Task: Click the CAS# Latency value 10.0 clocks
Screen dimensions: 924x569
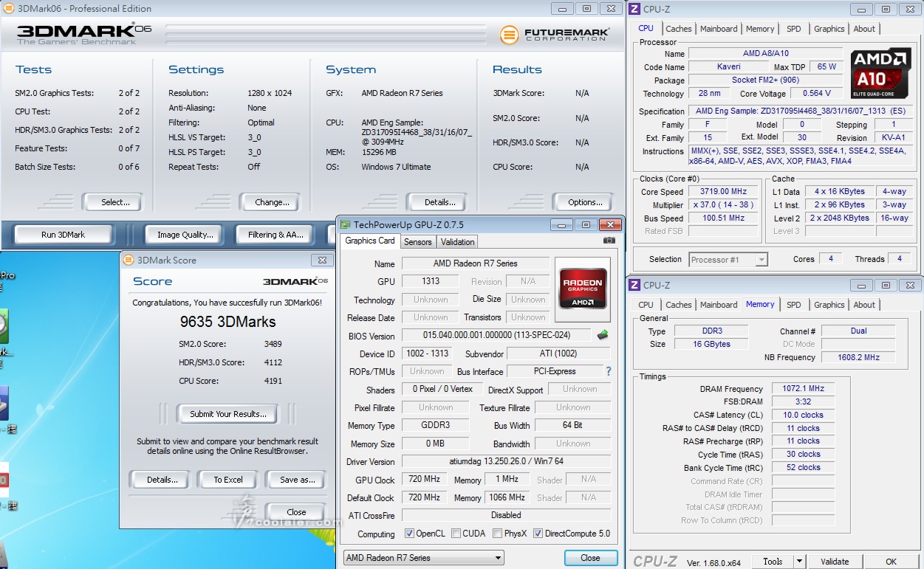Action: click(803, 415)
